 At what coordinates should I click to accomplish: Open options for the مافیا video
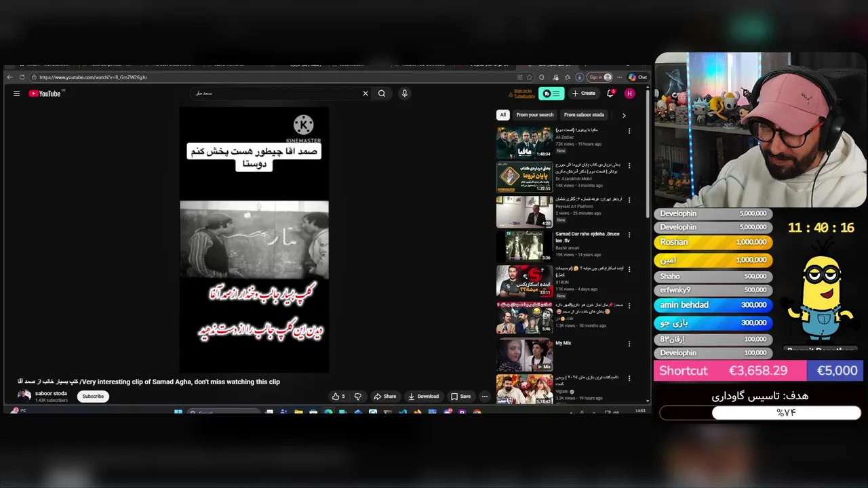click(629, 131)
